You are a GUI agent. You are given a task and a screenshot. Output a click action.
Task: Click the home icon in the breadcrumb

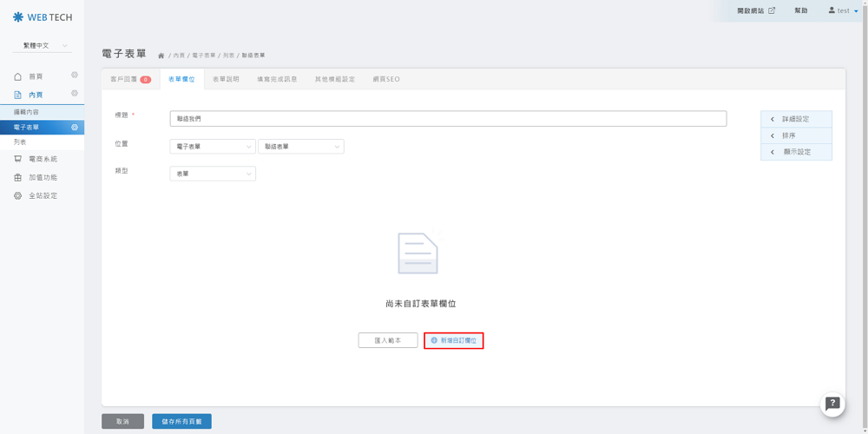tap(161, 56)
